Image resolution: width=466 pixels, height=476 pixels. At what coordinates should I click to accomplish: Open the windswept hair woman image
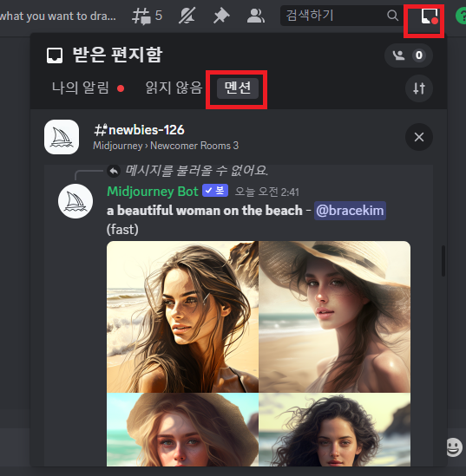coord(182,317)
